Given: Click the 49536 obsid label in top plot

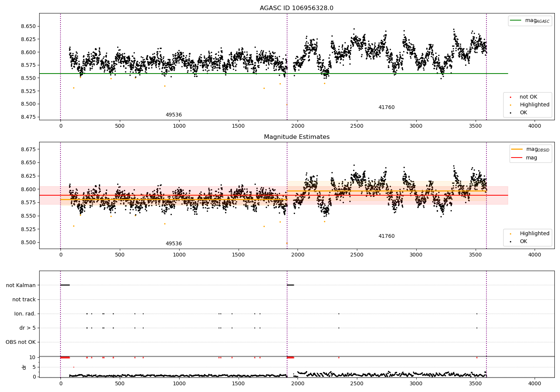Looking at the screenshot, I should click(174, 115).
